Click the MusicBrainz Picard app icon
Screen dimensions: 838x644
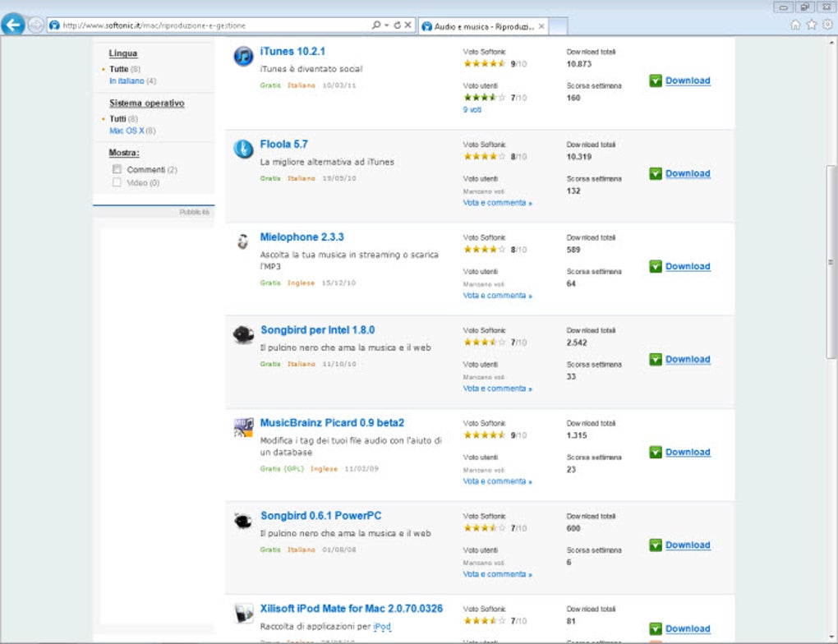pos(243,427)
